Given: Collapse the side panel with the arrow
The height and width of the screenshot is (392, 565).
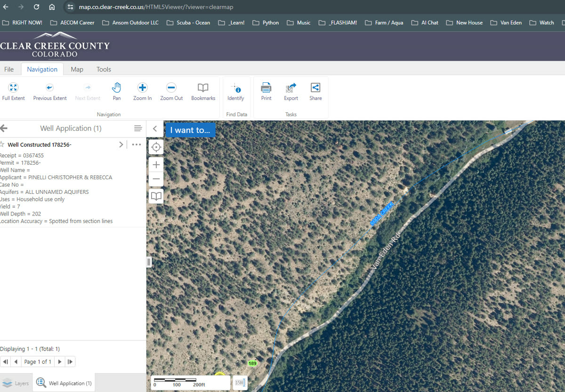Looking at the screenshot, I should [155, 128].
